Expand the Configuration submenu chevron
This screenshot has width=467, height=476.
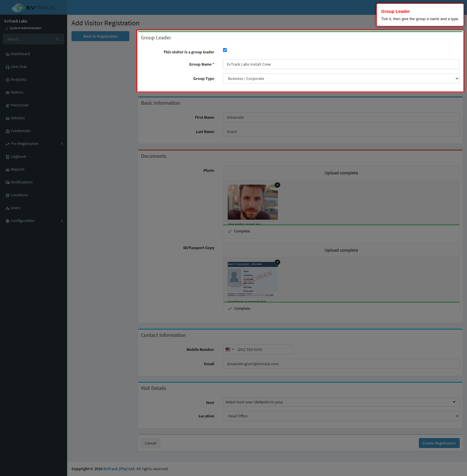click(62, 221)
